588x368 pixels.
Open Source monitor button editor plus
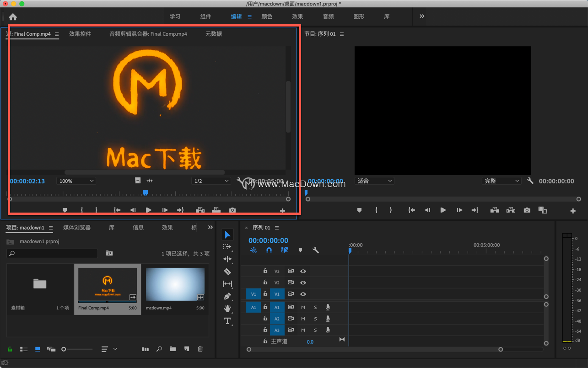tap(282, 211)
